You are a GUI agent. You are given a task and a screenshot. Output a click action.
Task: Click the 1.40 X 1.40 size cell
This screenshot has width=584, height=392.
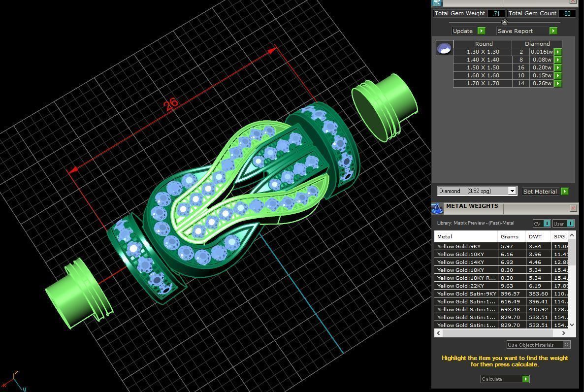483,60
